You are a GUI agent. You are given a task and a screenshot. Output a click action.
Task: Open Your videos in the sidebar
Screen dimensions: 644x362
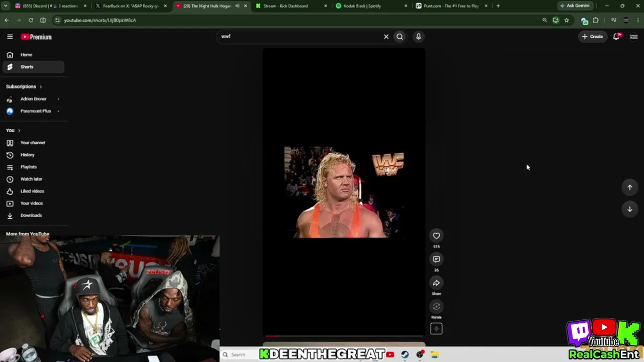point(33,203)
